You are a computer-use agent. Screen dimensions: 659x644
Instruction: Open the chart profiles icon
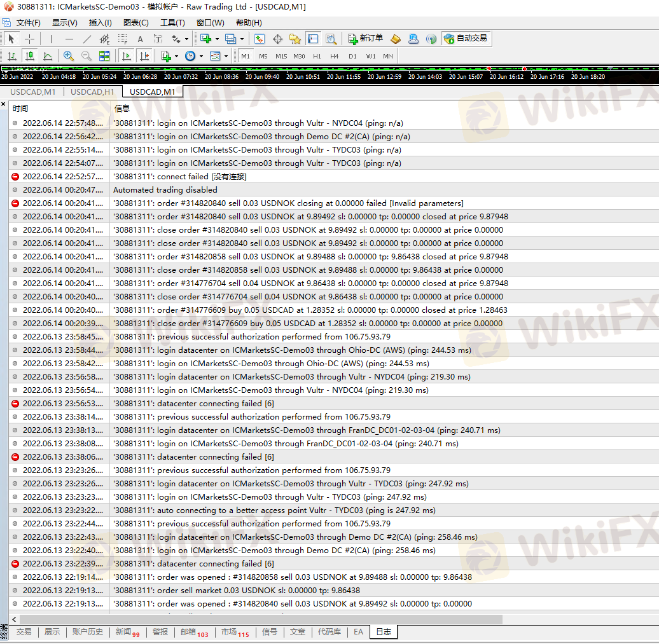[x=230, y=39]
